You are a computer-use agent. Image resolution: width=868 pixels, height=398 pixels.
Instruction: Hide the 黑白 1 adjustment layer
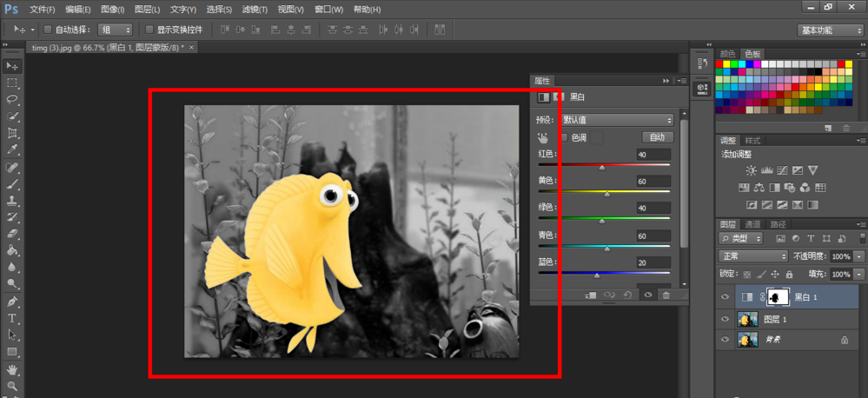coord(725,297)
